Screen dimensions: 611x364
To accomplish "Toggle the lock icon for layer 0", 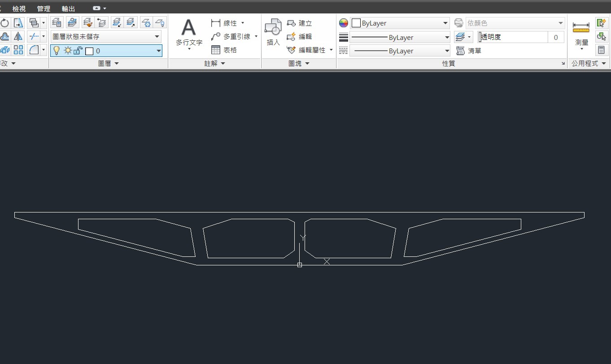I will (x=78, y=51).
